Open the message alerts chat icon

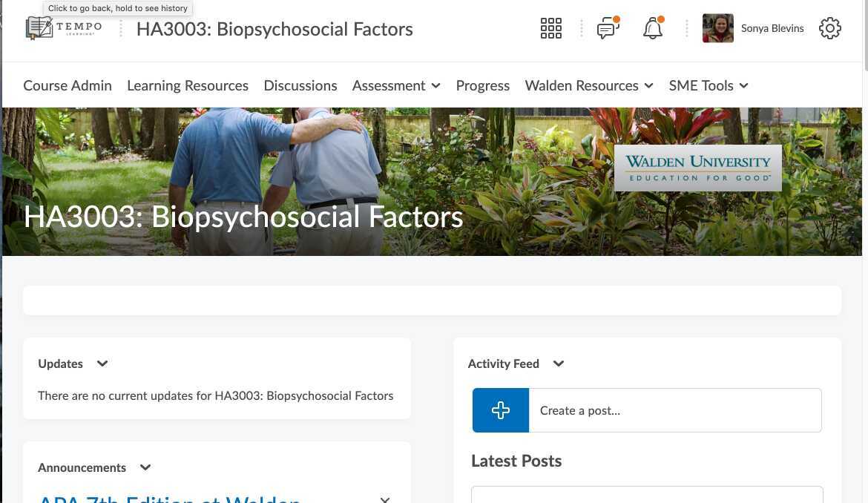[x=608, y=27]
